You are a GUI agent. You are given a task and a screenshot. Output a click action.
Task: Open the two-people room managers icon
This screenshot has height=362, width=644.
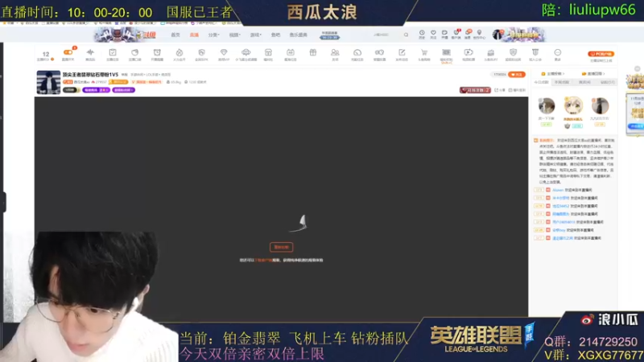(x=335, y=52)
